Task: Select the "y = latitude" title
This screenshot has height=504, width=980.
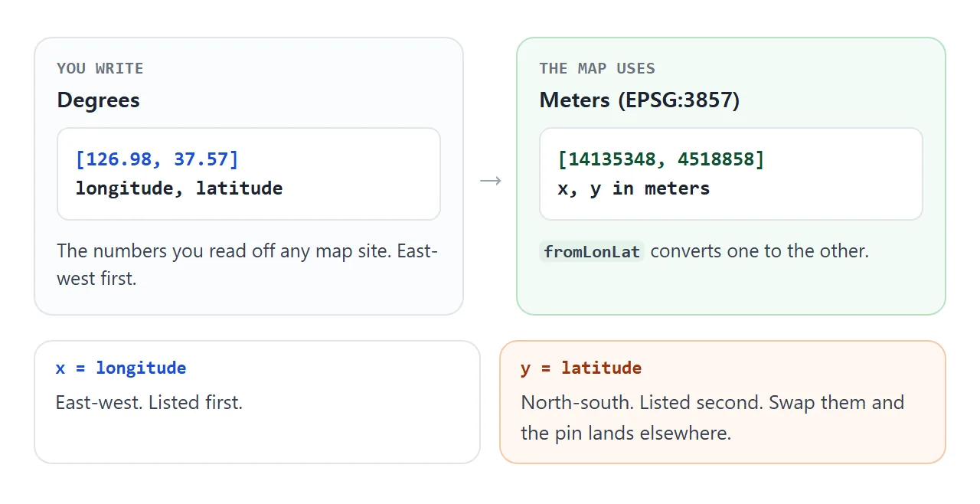Action: (581, 368)
